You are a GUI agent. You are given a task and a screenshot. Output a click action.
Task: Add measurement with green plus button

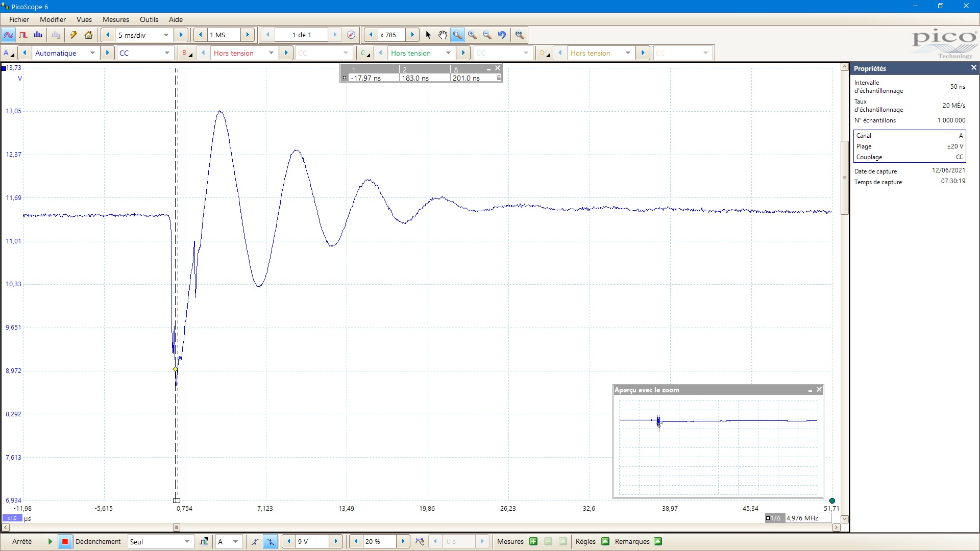click(x=533, y=542)
